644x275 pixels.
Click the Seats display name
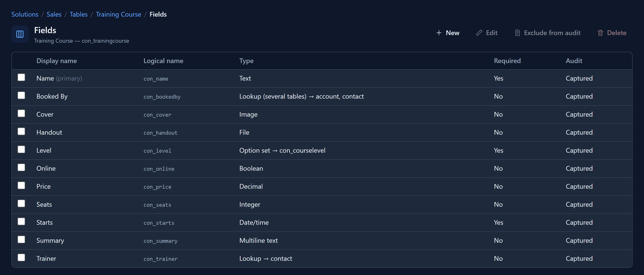tap(44, 204)
